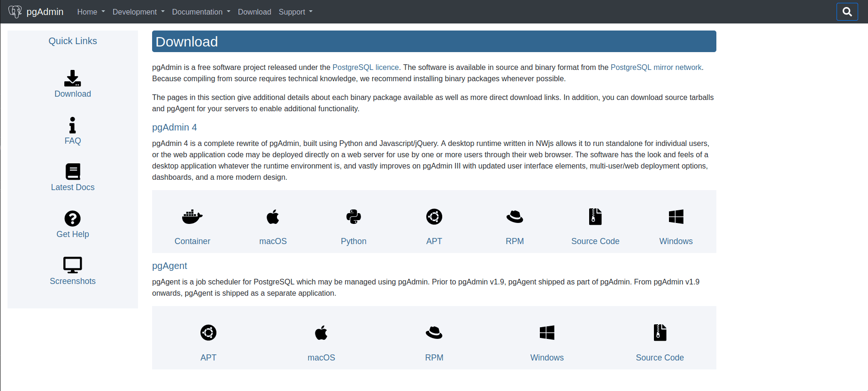Click the Windows label under pgAgent
868x391 pixels.
[x=547, y=358]
